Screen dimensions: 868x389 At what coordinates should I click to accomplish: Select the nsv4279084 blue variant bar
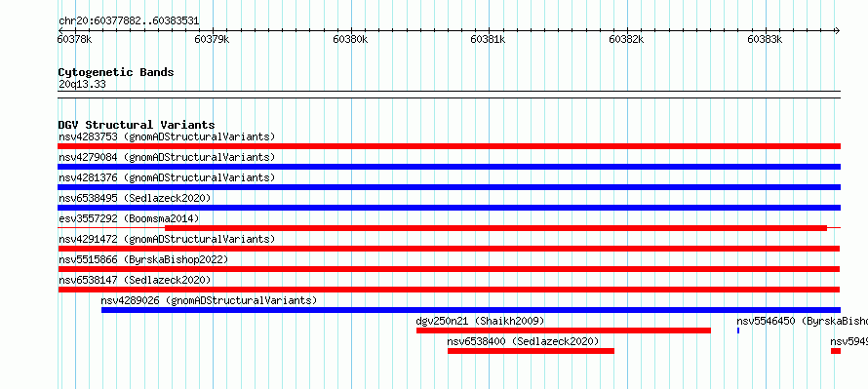[449, 167]
